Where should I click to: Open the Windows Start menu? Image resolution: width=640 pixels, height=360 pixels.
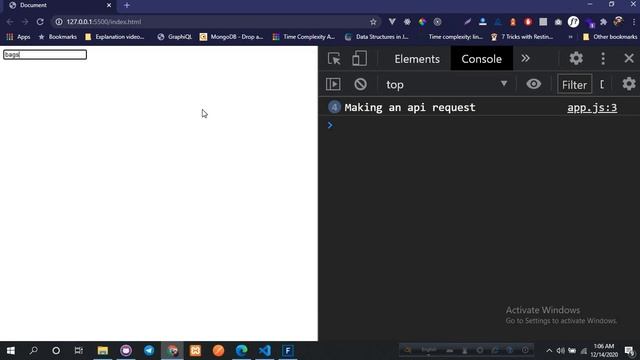tap(11, 351)
